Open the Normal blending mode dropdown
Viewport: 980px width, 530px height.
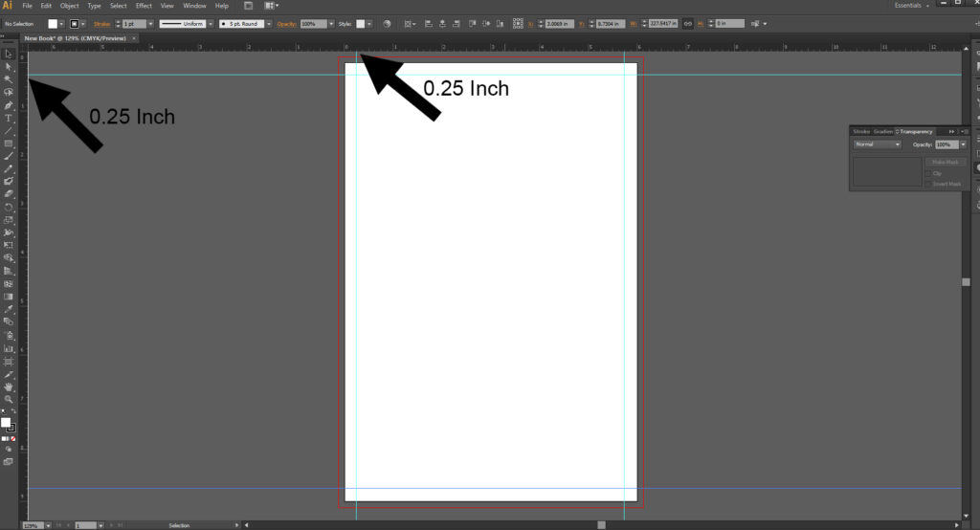point(877,144)
